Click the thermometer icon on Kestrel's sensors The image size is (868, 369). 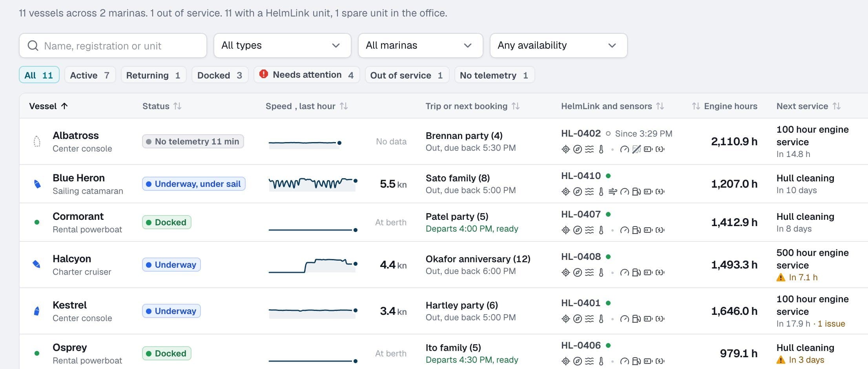(601, 319)
